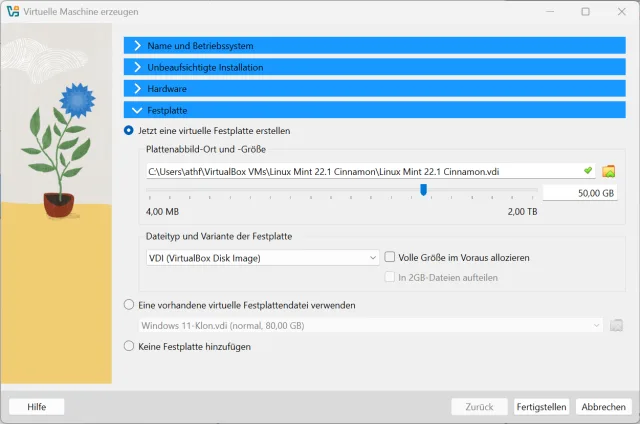The image size is (640, 424).
Task: Click the folder icon to choose disk location
Action: click(609, 171)
